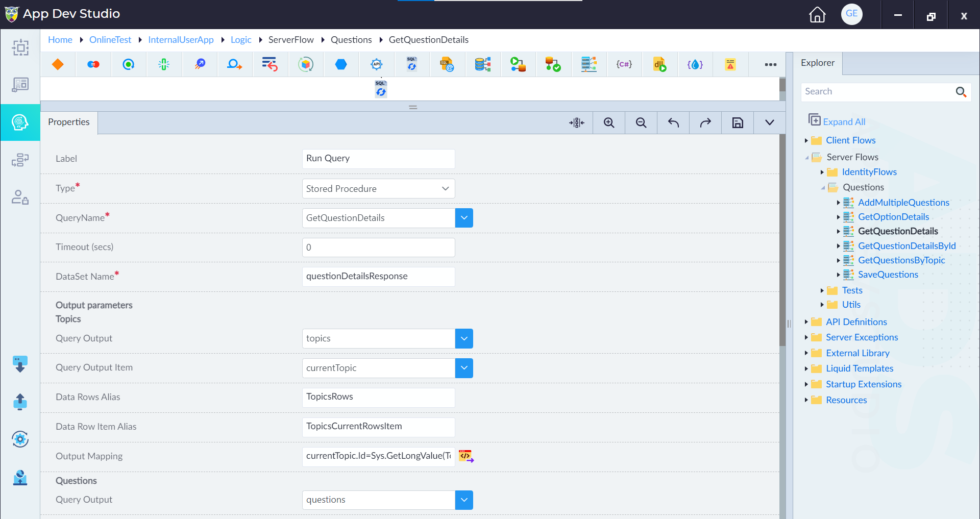Click the list with undo arrow icon
Screen dimensions: 980x519
[269, 64]
